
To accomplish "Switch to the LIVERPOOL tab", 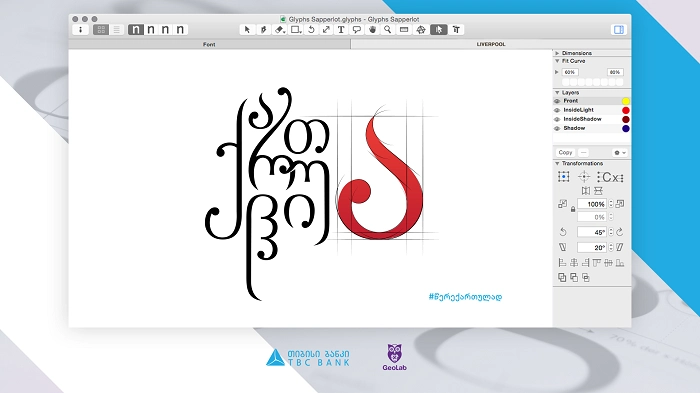I will 491,44.
